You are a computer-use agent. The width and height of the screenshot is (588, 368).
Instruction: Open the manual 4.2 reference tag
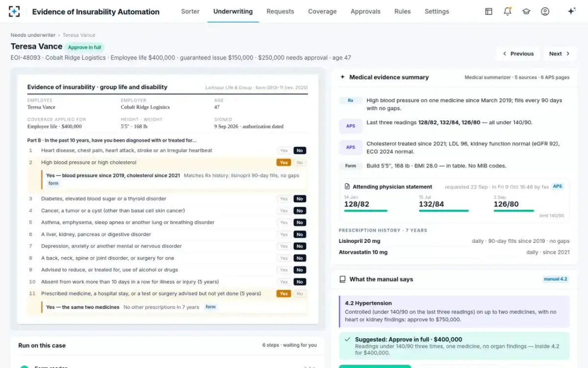click(556, 279)
